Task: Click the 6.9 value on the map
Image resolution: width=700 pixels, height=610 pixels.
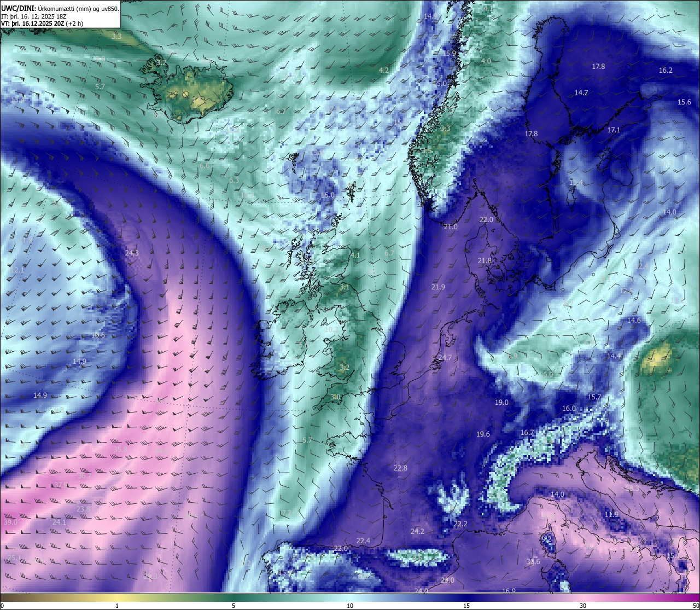Action: pyautogui.click(x=512, y=356)
